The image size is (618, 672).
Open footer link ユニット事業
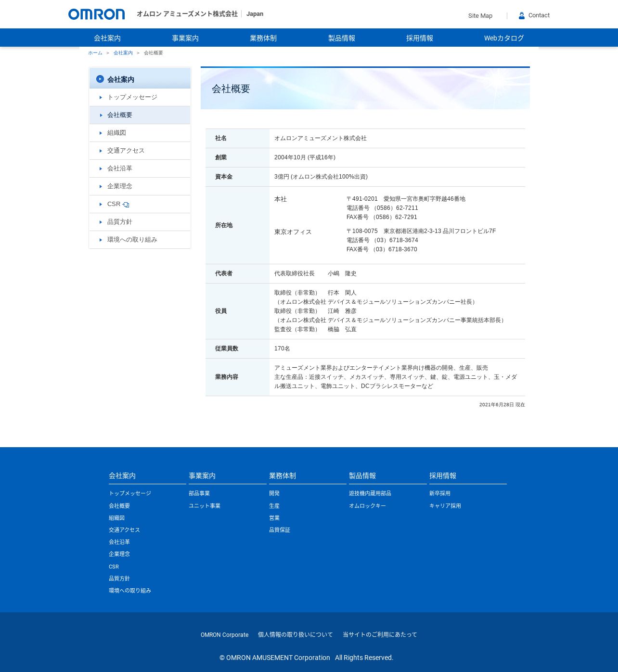(205, 506)
